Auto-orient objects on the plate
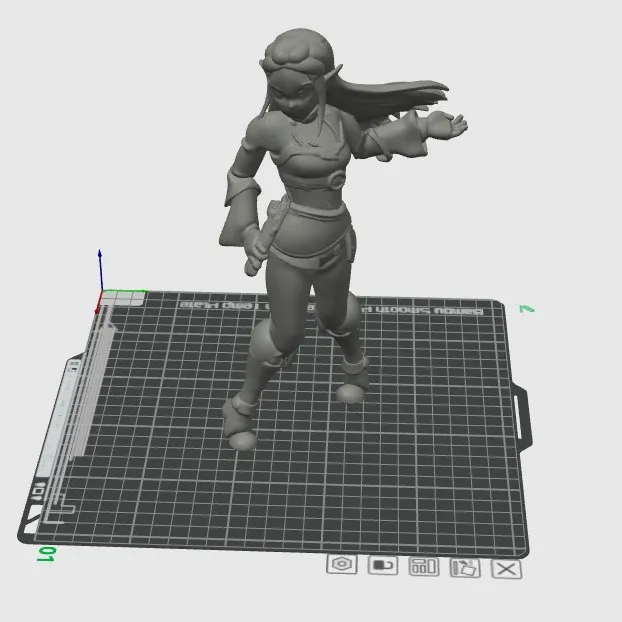This screenshot has height=622, width=622. coord(465,568)
